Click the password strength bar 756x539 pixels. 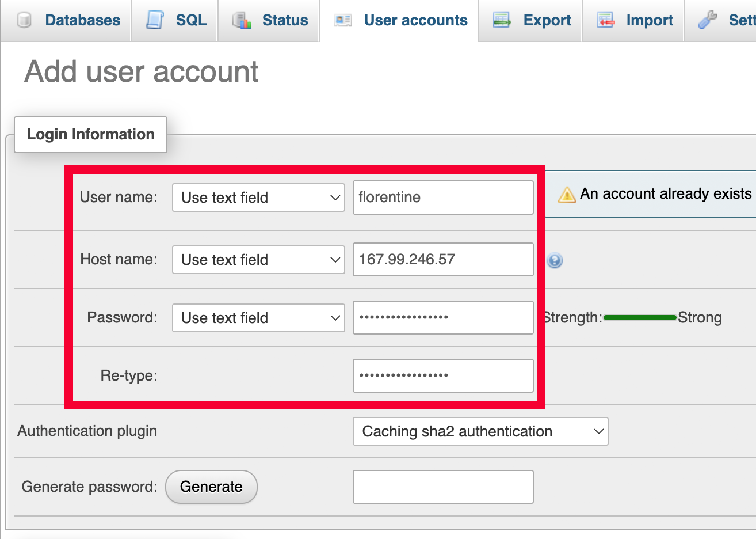[640, 318]
